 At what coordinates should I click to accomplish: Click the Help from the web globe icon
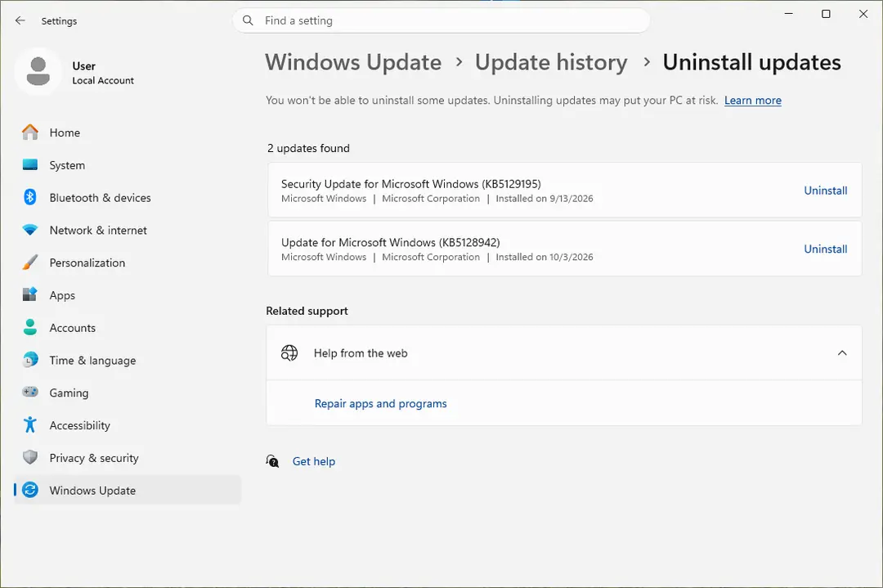tap(289, 353)
